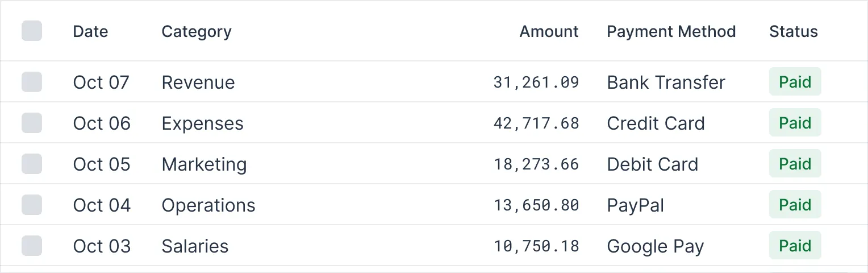This screenshot has width=868, height=273.
Task: Open the Revenue category entry
Action: tap(198, 82)
